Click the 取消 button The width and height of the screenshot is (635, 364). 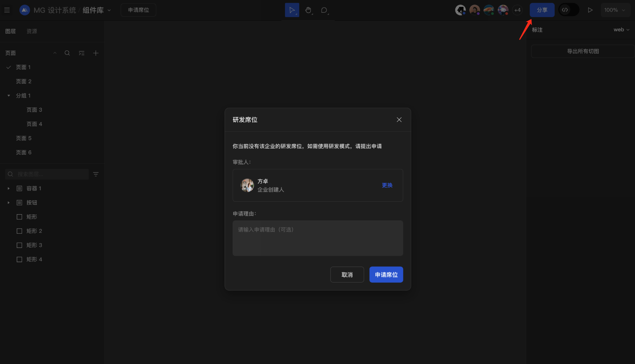347,275
